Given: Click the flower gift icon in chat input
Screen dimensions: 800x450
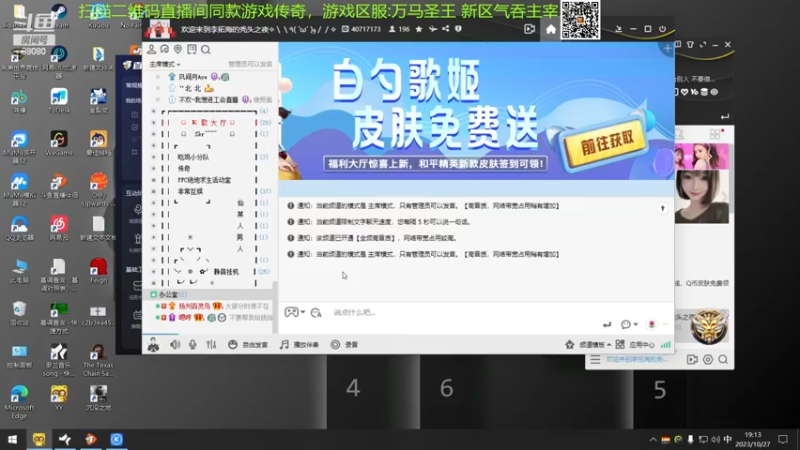Looking at the screenshot, I should tap(652, 324).
